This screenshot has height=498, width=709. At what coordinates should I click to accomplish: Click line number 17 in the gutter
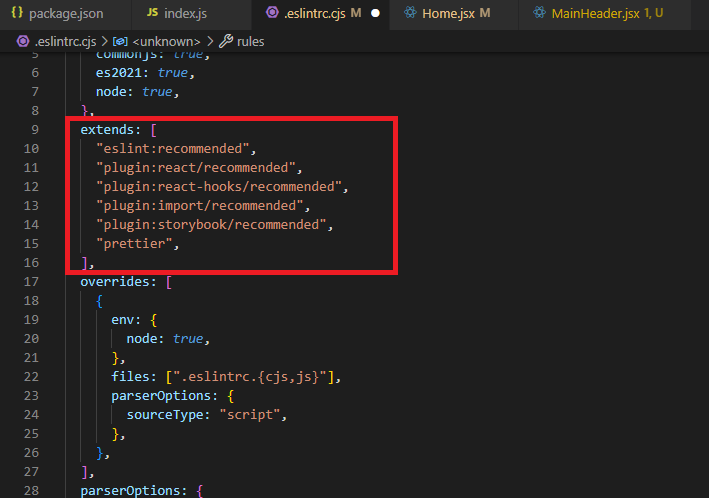(x=31, y=282)
